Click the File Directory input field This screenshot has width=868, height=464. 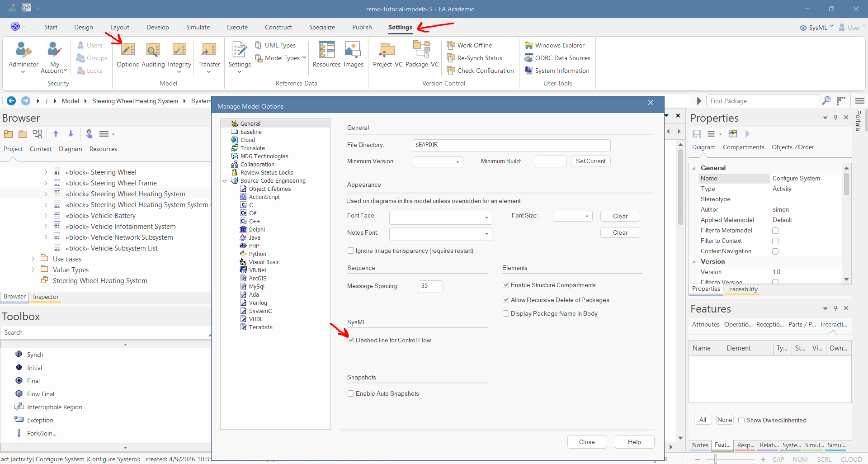(511, 145)
